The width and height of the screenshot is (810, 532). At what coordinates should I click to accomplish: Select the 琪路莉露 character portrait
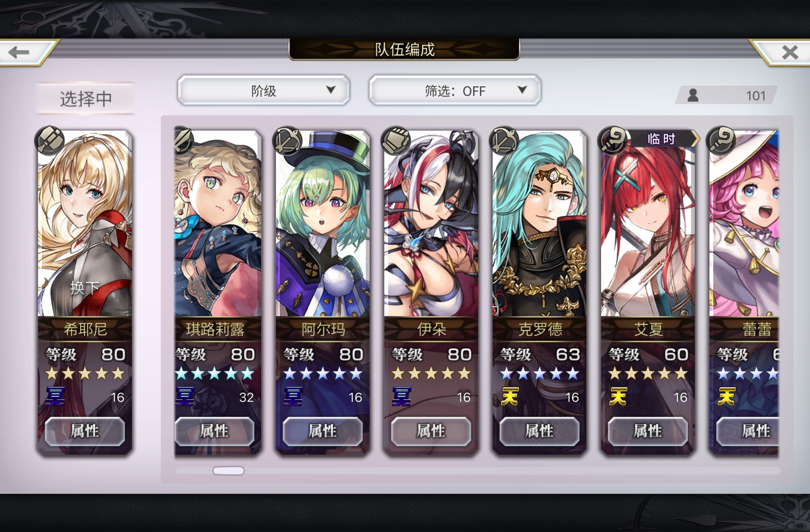(218, 224)
